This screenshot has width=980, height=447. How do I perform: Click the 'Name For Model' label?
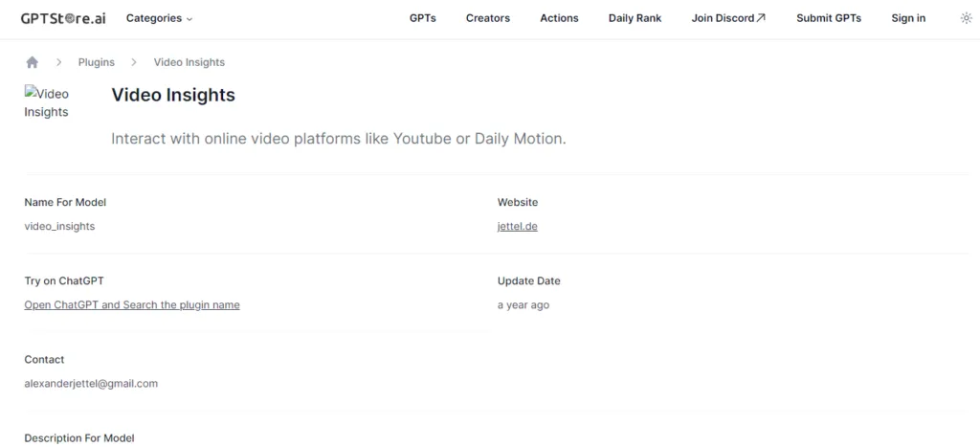(65, 202)
